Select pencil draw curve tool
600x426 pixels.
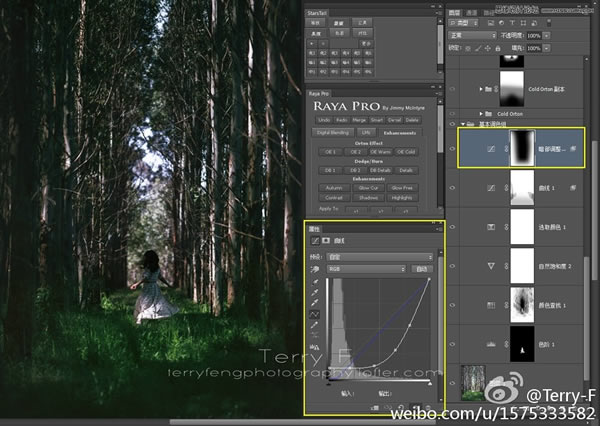[315, 325]
